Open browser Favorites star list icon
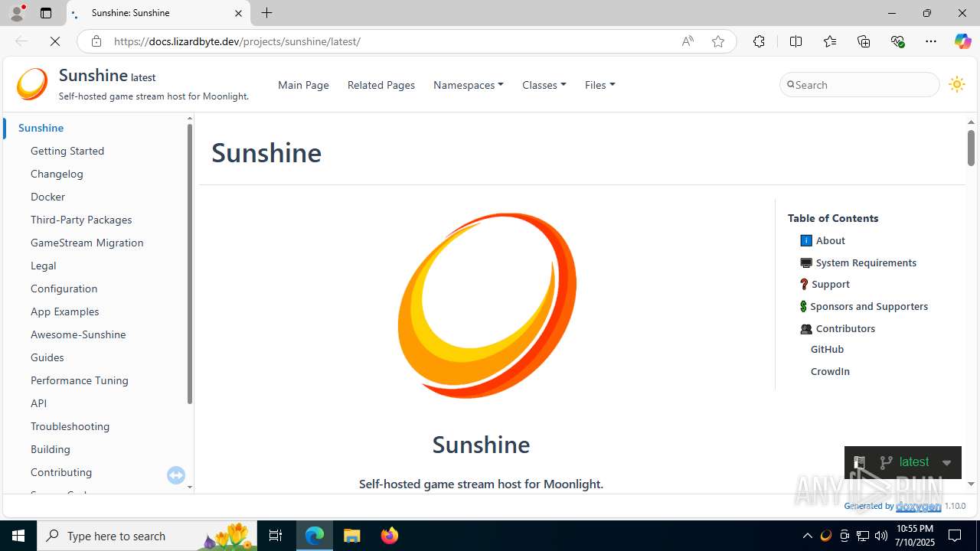 coord(830,41)
